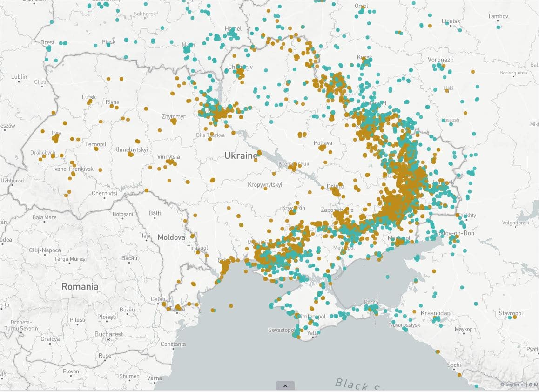Select the Khmelnytskyi city label

(131, 149)
